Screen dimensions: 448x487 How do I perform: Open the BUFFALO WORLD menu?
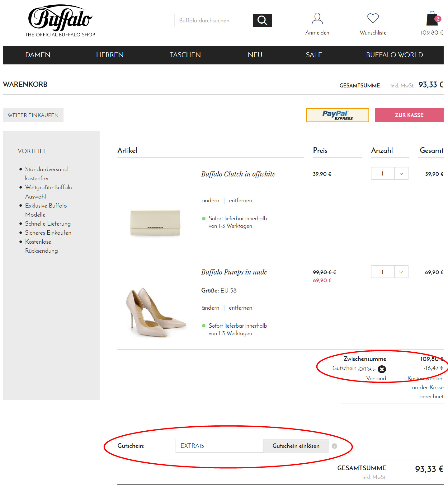coord(394,55)
